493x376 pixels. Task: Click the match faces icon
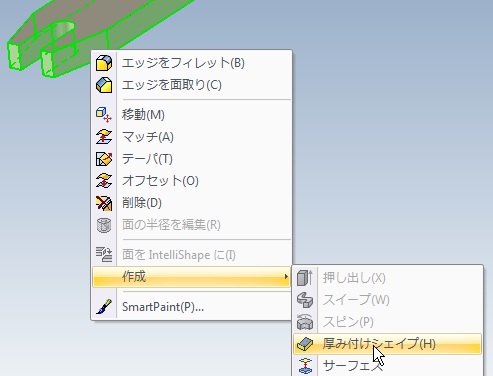tap(104, 137)
